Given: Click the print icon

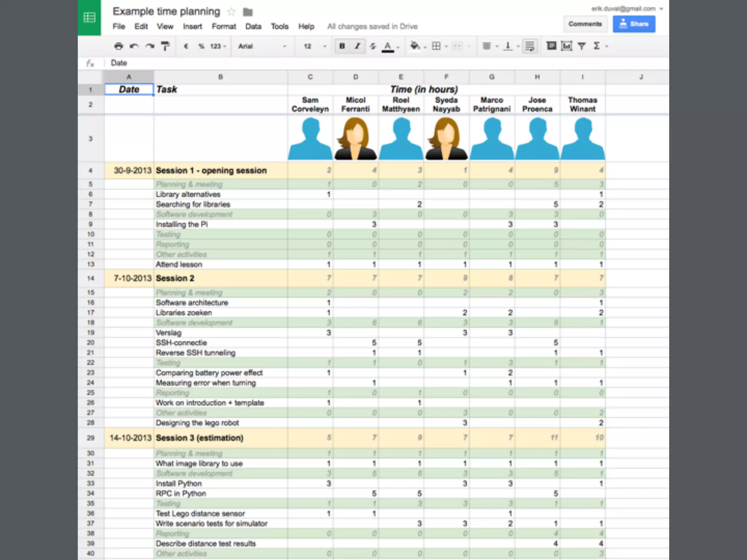Looking at the screenshot, I should 119,46.
